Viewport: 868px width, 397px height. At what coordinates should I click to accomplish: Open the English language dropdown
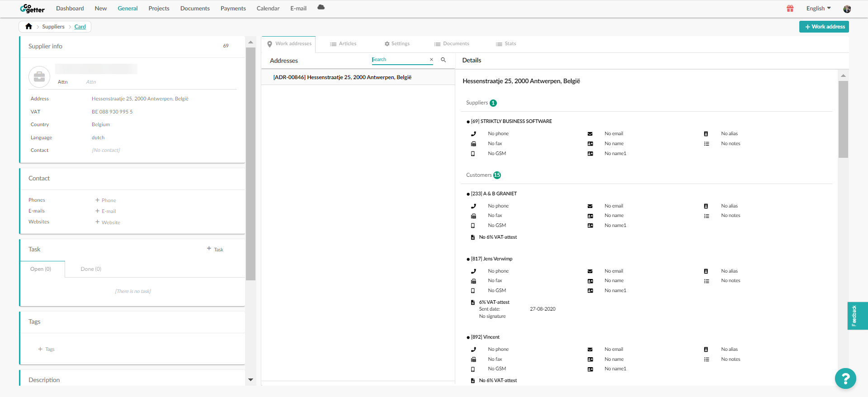tap(818, 8)
